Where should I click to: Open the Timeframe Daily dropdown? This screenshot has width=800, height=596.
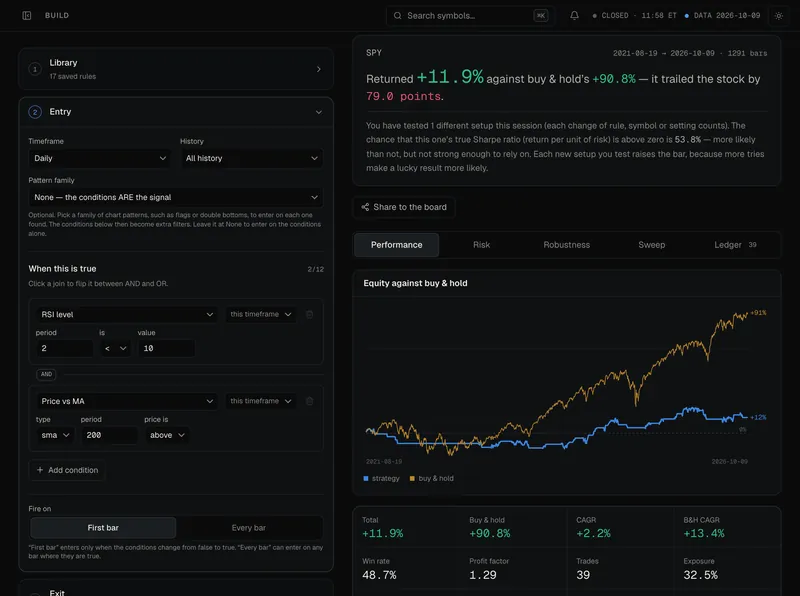[x=99, y=158]
